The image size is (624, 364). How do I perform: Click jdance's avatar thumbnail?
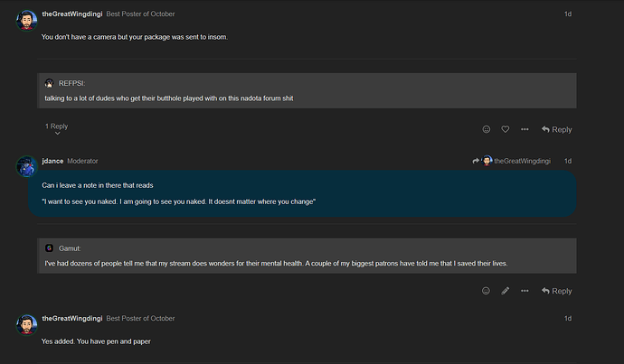[26, 166]
